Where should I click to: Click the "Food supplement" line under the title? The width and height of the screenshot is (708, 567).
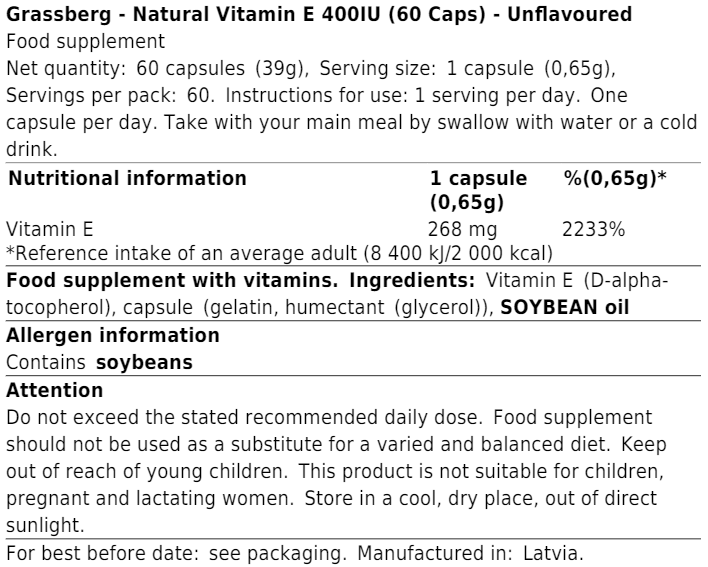coord(86,42)
